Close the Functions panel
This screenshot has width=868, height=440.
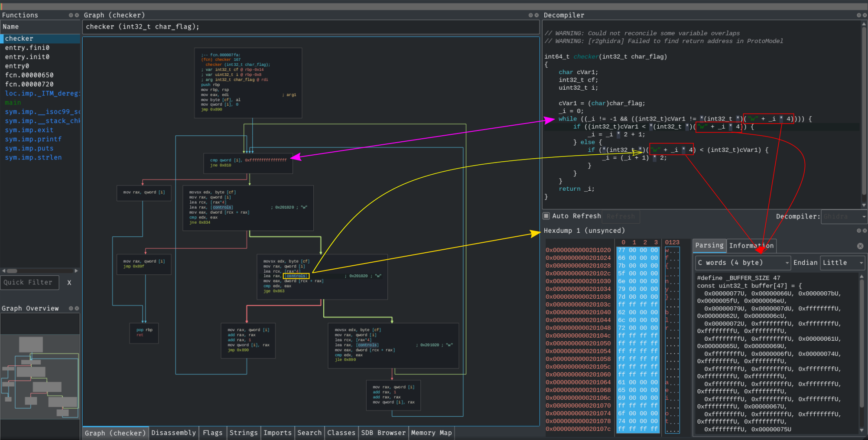(77, 15)
